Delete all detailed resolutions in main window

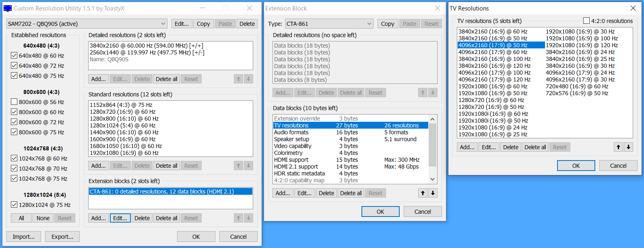pos(167,79)
